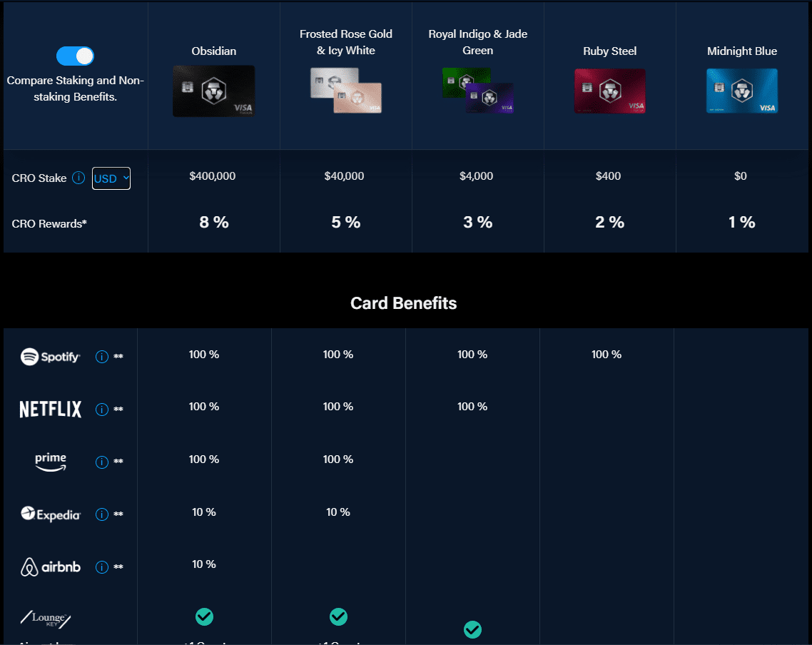Click the $40,000 stake amount
The height and width of the screenshot is (645, 812).
(x=345, y=176)
